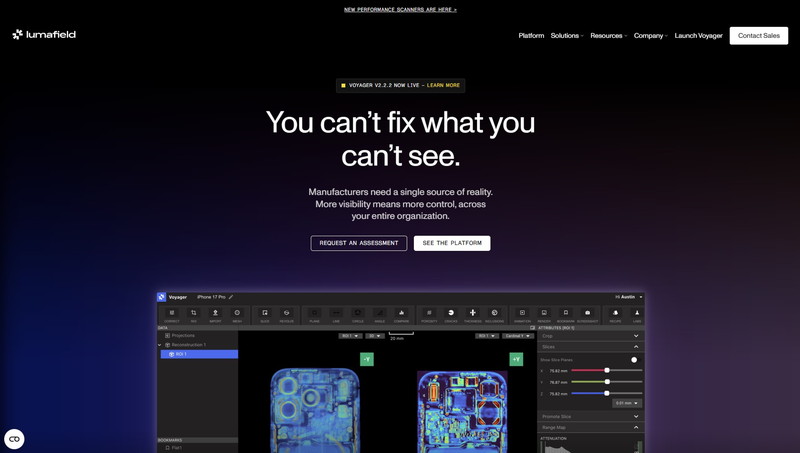Open the Hi Austin user dropdown
This screenshot has height=453, width=800.
click(x=629, y=297)
